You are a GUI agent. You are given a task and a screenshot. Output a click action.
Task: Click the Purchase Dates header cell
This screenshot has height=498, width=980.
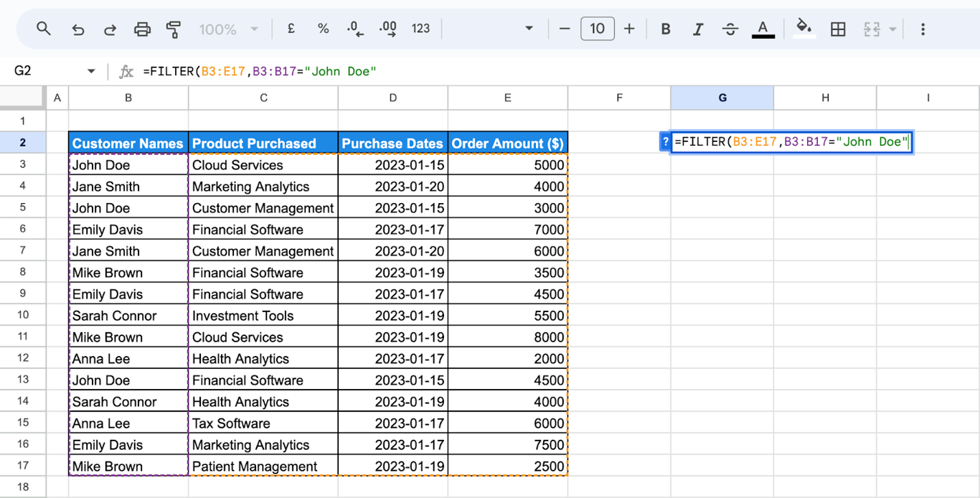point(392,143)
